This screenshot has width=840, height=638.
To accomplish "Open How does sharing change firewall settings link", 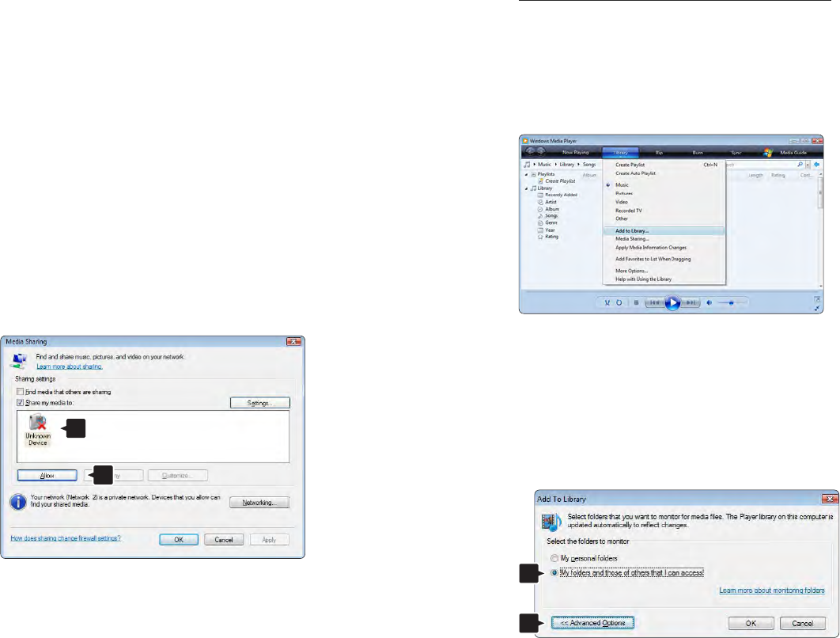I will pos(66,537).
